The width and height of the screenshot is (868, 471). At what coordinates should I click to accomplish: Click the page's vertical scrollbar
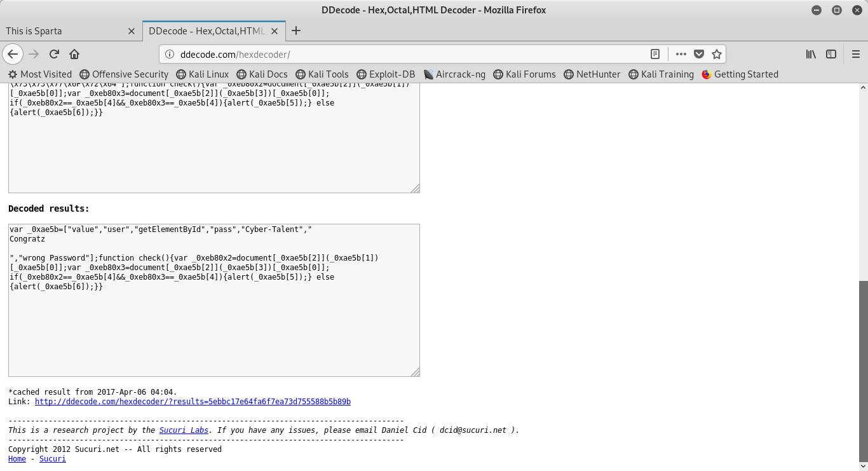[x=863, y=370]
